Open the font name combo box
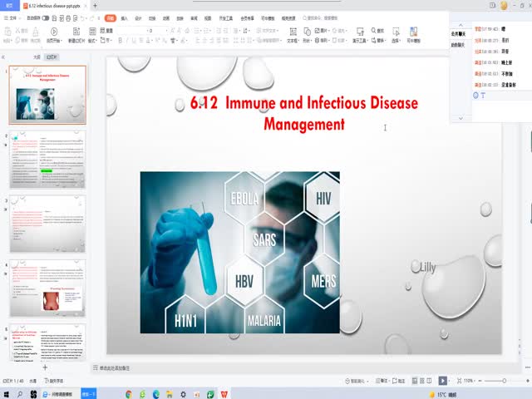Image resolution: width=532 pixels, height=399 pixels. click(132, 31)
